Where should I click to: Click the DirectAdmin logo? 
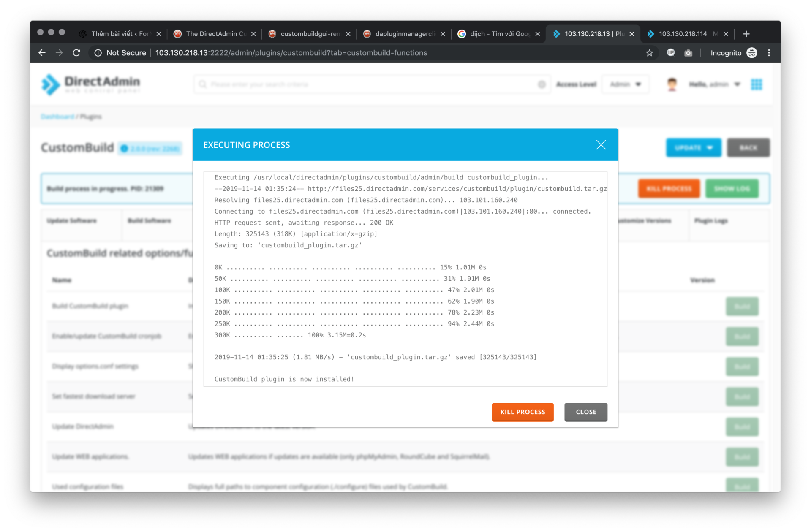90,84
